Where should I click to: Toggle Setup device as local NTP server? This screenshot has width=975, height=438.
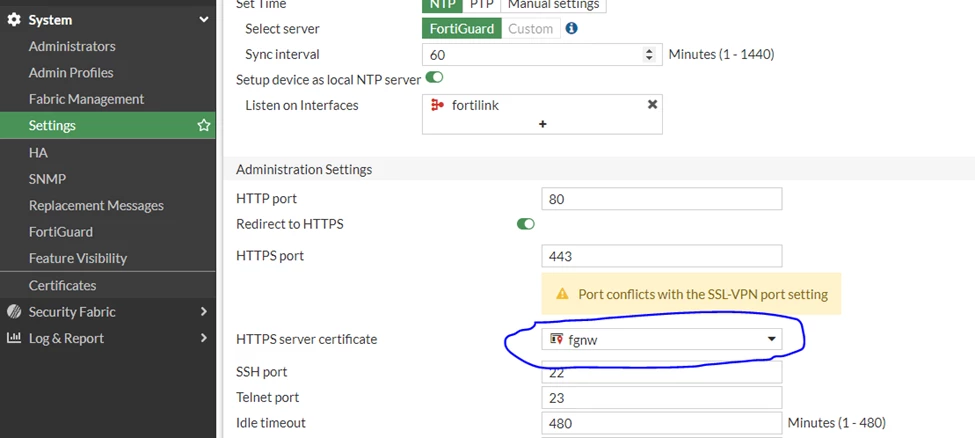click(x=434, y=78)
